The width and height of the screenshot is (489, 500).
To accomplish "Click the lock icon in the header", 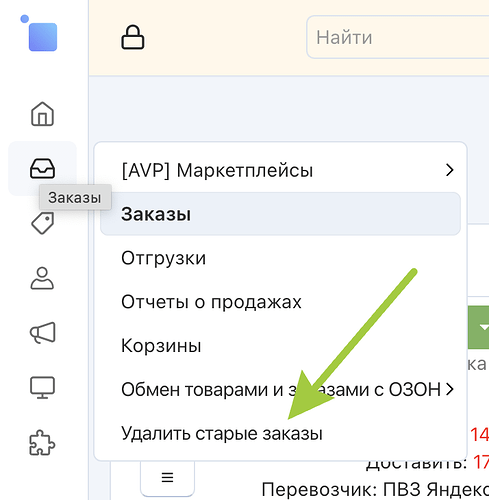I will tap(133, 37).
